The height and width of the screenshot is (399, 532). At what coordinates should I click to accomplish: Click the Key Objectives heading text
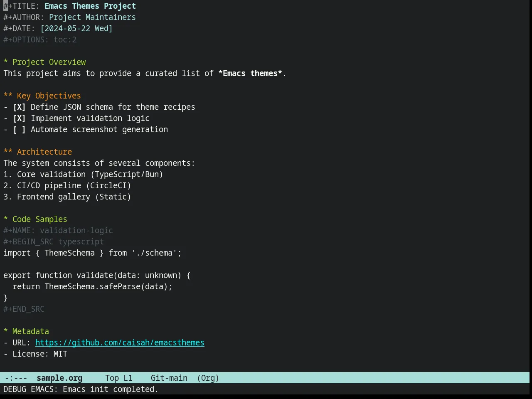[x=49, y=96]
